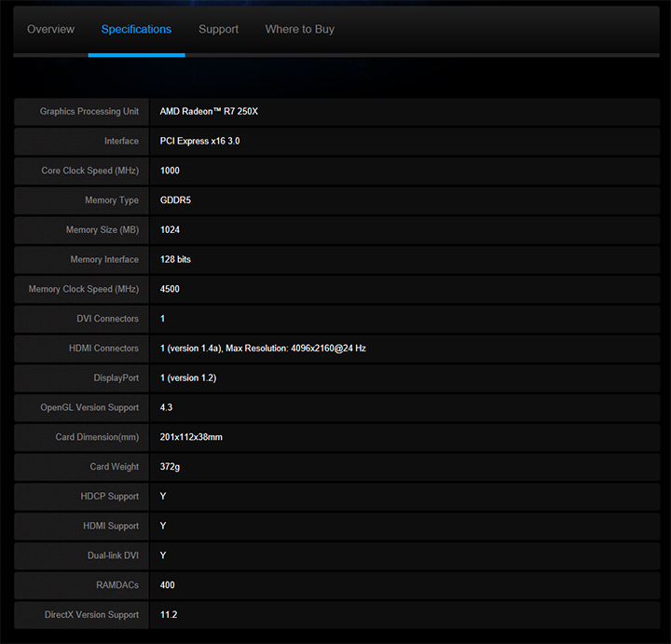
Task: Select the GDDR5 value
Action: pos(175,199)
